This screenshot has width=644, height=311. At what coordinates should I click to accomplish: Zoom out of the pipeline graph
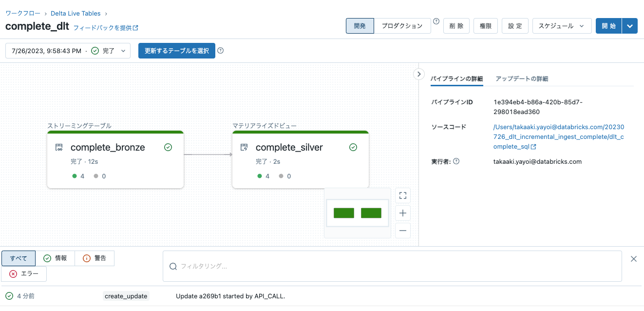tap(402, 230)
